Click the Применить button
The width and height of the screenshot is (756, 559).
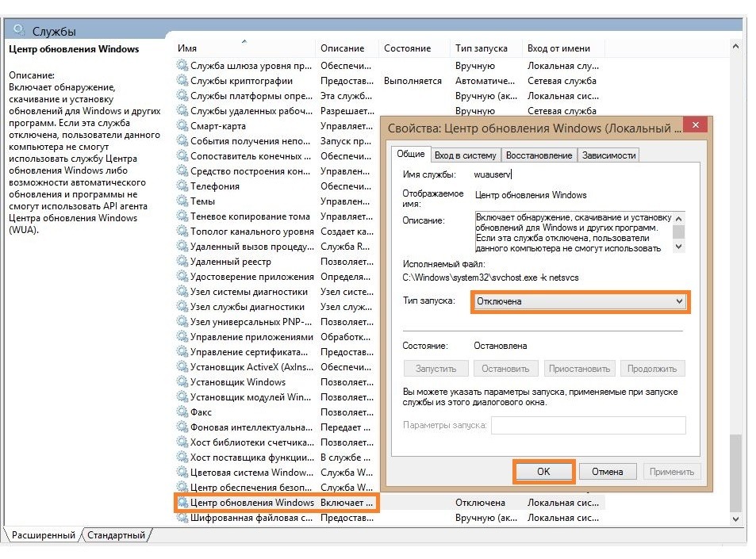(x=671, y=472)
